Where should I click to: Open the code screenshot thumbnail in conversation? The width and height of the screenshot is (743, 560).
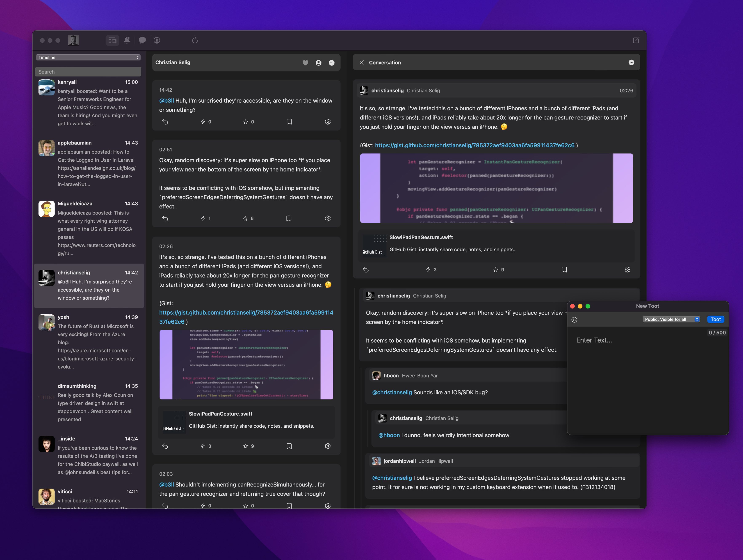click(x=496, y=188)
